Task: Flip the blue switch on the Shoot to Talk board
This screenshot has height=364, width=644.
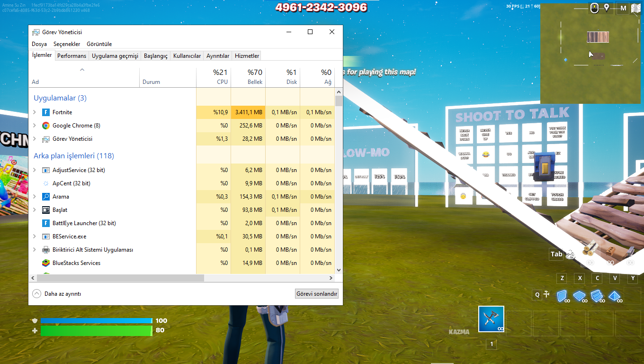Action: click(544, 167)
